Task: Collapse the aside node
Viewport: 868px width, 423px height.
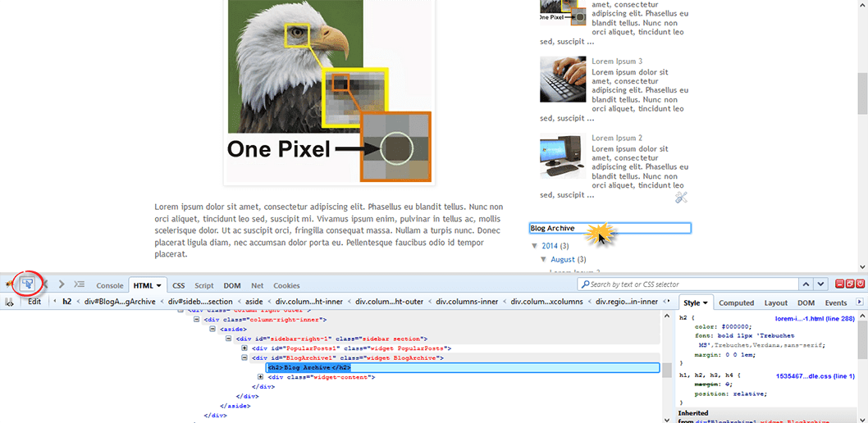Action: [x=213, y=329]
